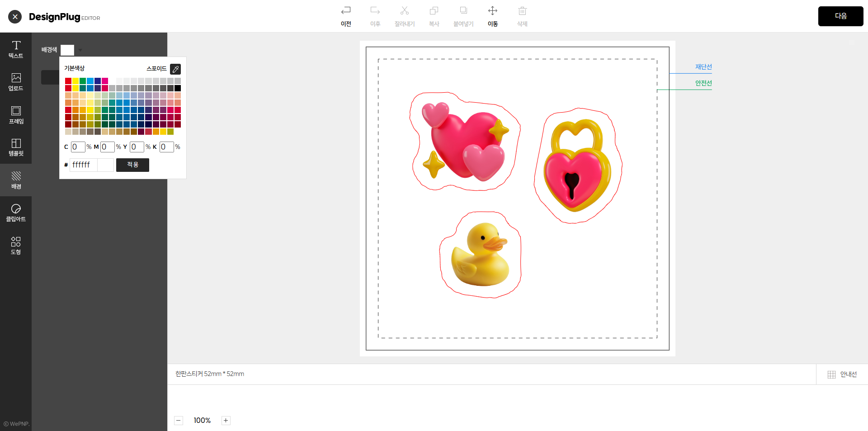
Task: Select the Move tool in toolbar
Action: click(x=493, y=16)
